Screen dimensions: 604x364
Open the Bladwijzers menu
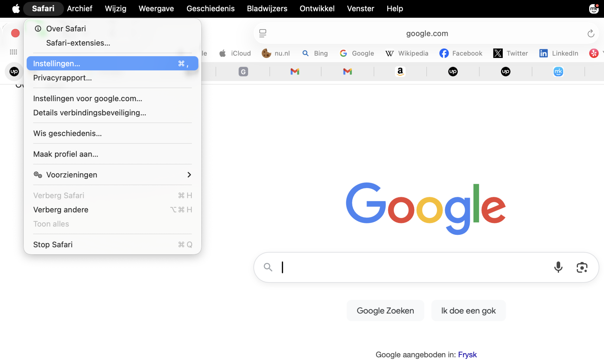(267, 8)
